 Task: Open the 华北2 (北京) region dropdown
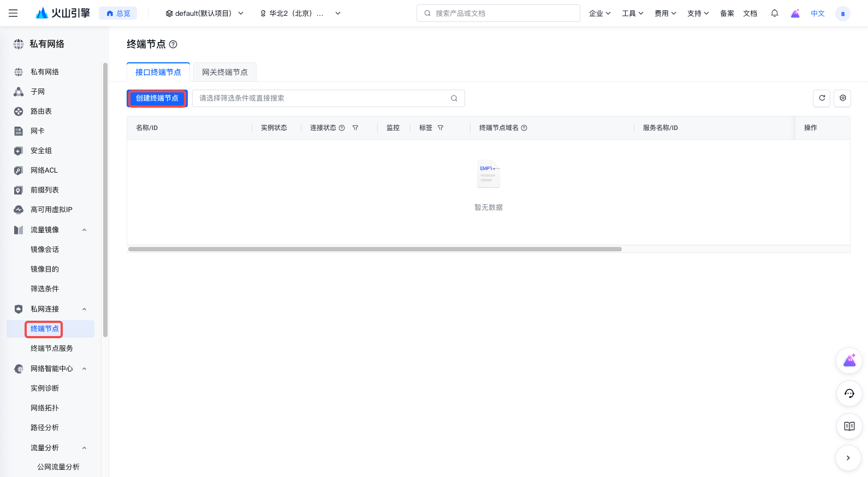[x=300, y=13]
